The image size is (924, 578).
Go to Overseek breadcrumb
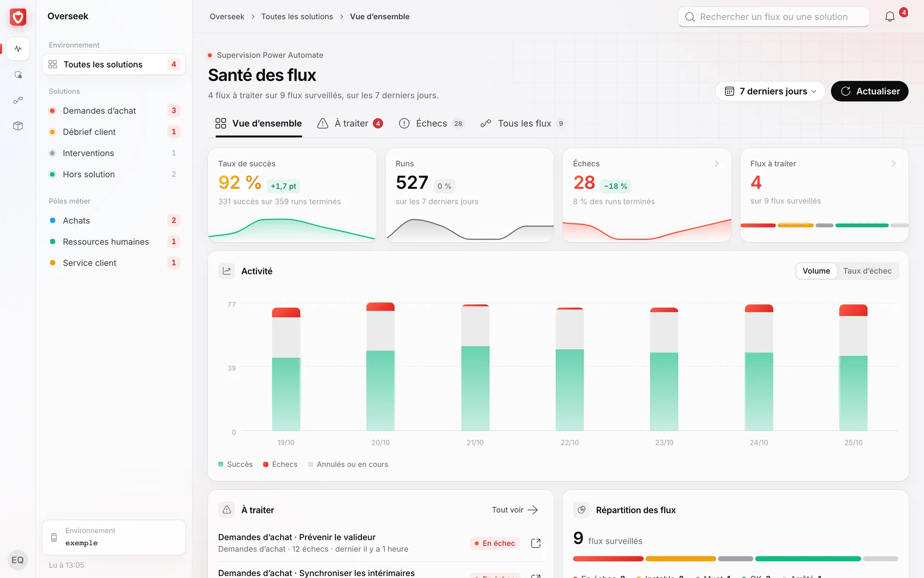coord(227,17)
